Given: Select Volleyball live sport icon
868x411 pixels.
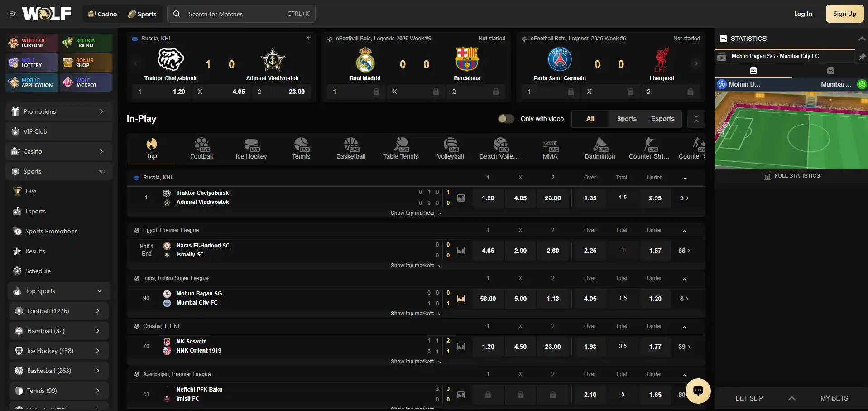Looking at the screenshot, I should coord(451,149).
